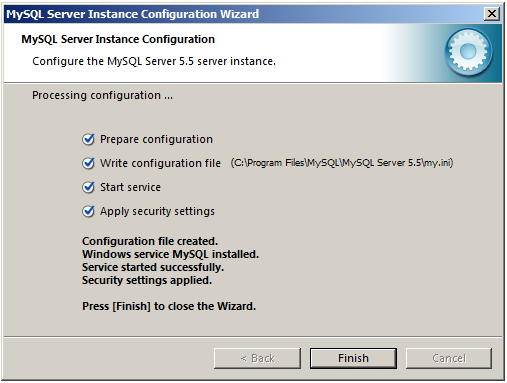Click the greyed-out Cancel button

(x=449, y=358)
